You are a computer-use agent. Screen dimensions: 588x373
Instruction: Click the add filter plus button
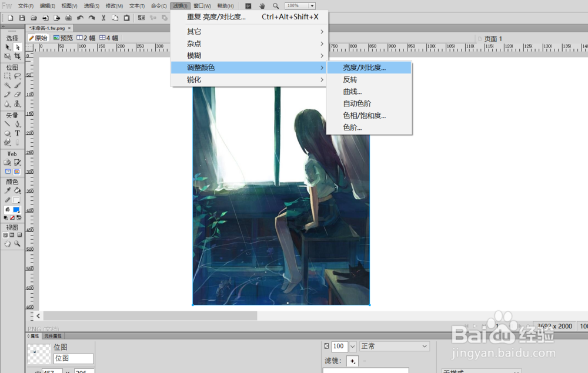352,361
